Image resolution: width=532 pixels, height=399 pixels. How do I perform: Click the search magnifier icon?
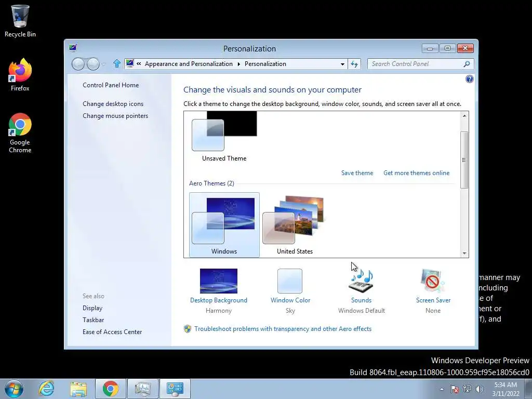click(467, 64)
